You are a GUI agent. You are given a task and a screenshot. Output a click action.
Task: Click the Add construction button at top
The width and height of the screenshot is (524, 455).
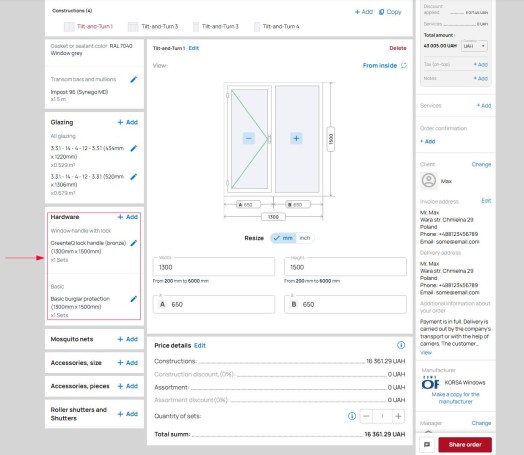coord(364,12)
